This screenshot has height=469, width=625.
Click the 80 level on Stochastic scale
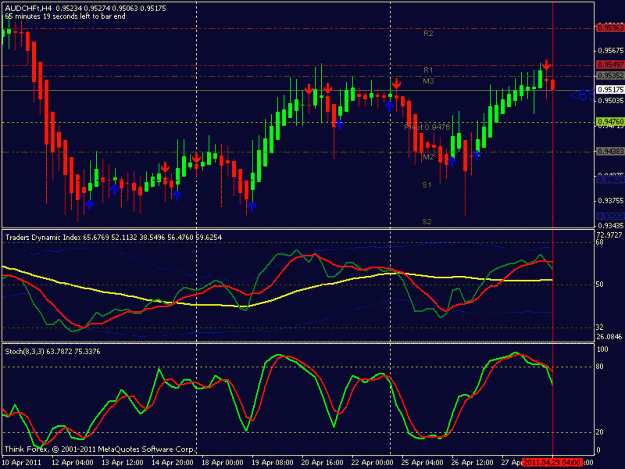coord(599,367)
